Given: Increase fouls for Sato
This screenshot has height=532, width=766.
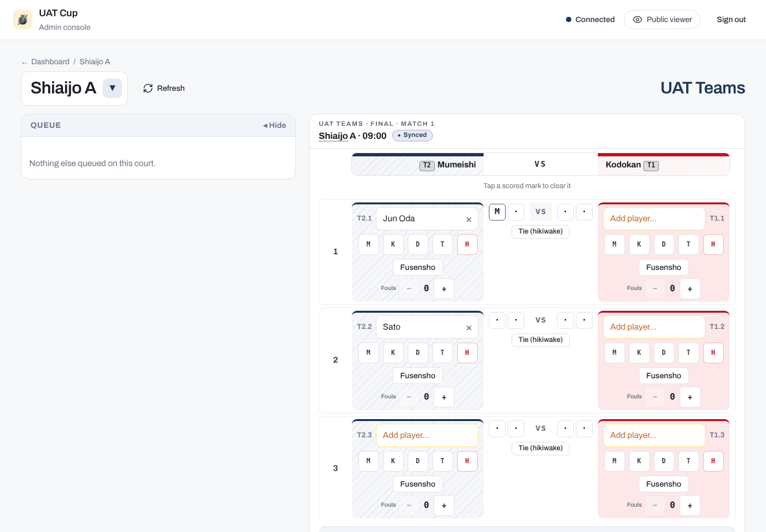Looking at the screenshot, I should [x=444, y=397].
